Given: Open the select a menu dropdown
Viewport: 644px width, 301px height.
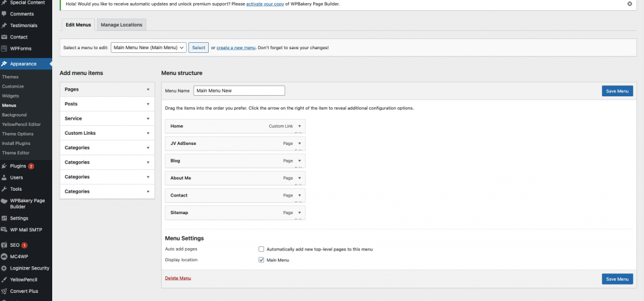Looking at the screenshot, I should pyautogui.click(x=148, y=47).
